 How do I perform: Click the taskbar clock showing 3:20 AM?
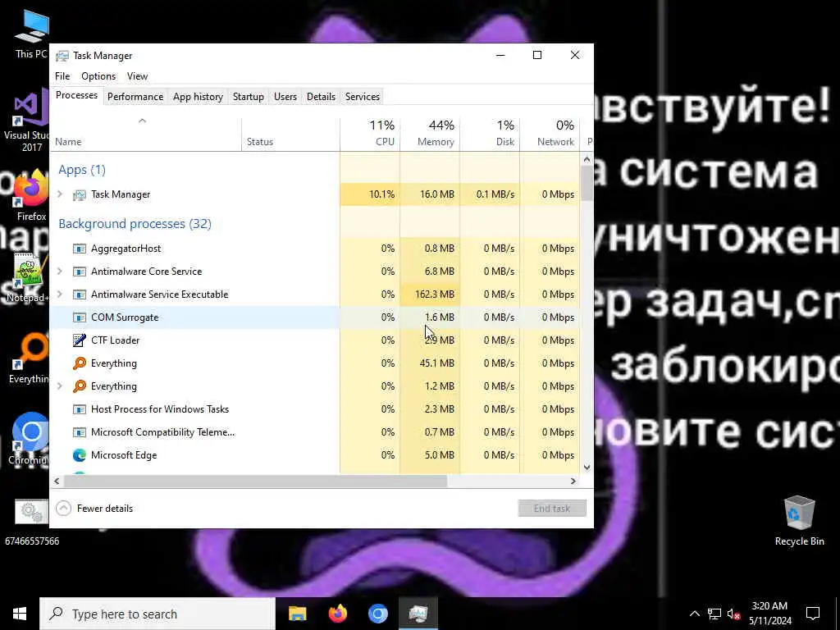(769, 614)
